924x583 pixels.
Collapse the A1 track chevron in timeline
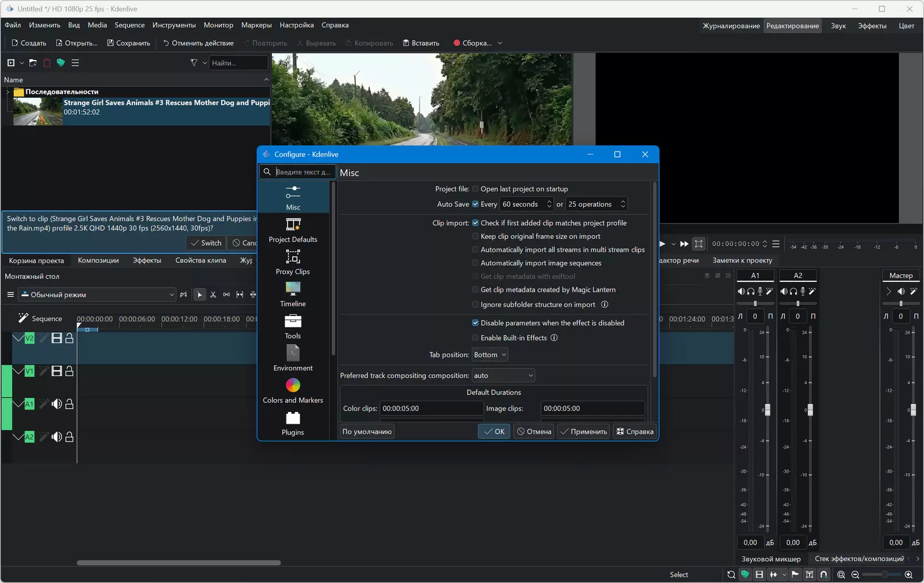(x=18, y=404)
